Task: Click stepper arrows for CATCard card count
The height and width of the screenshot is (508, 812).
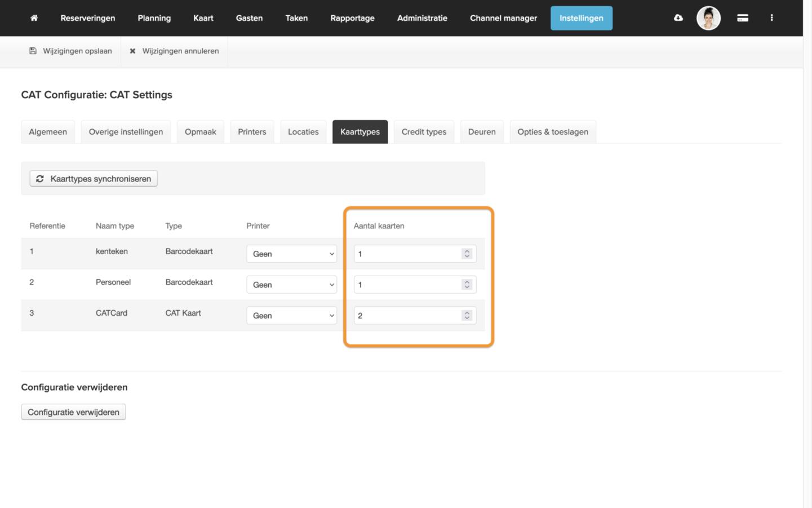Action: point(467,316)
